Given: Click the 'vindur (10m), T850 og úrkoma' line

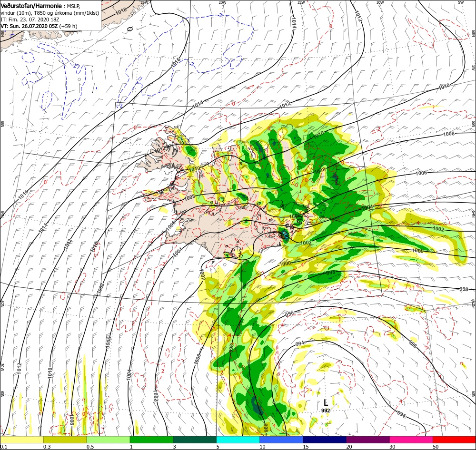Looking at the screenshot, I should 50,13.
